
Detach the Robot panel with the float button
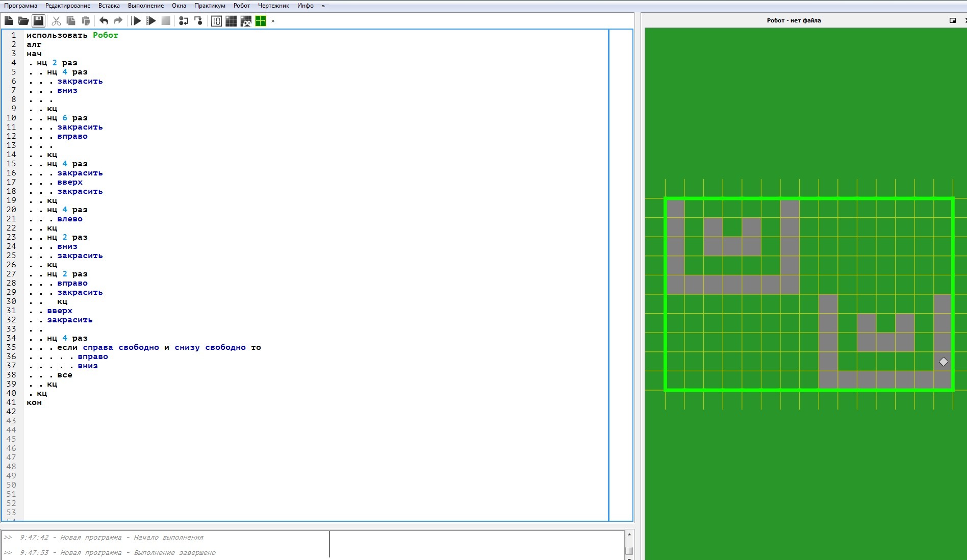952,20
